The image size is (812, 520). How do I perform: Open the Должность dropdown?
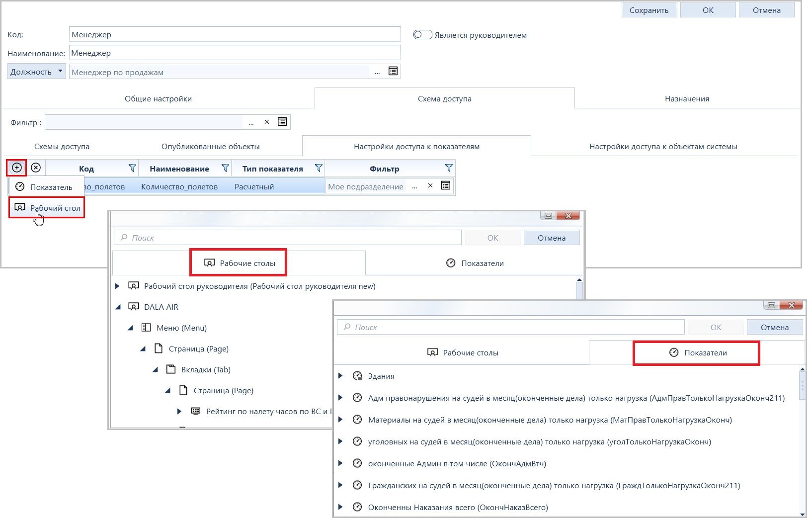click(36, 72)
